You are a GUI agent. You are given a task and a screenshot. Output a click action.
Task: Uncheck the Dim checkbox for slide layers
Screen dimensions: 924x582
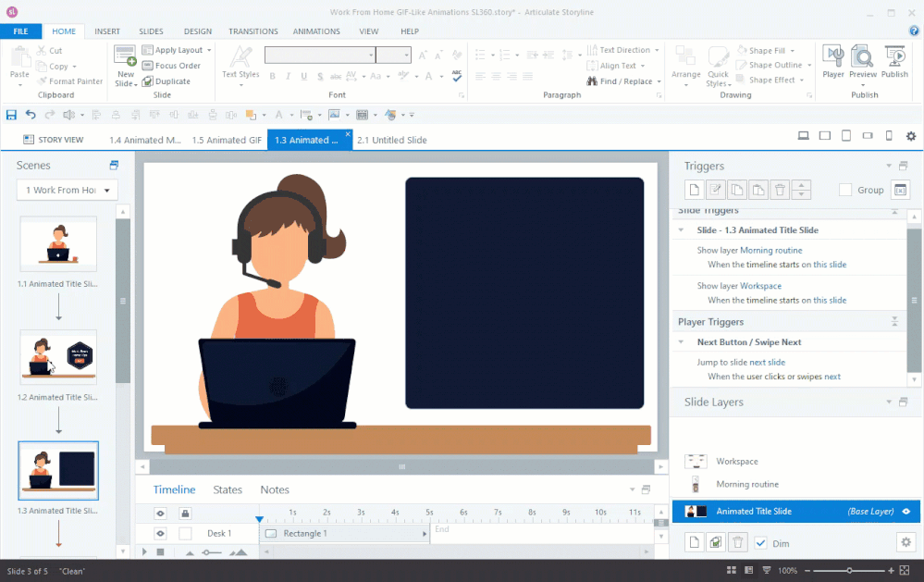tap(761, 543)
